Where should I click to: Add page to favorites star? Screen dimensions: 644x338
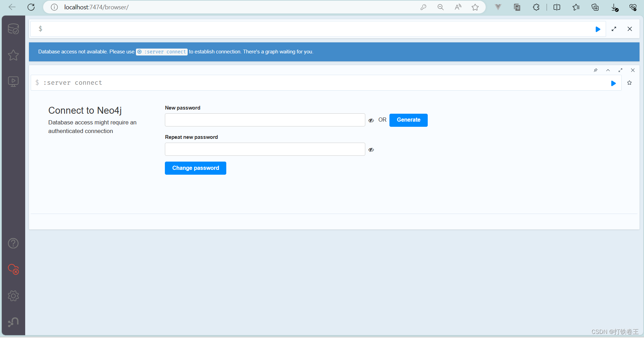[x=475, y=7]
